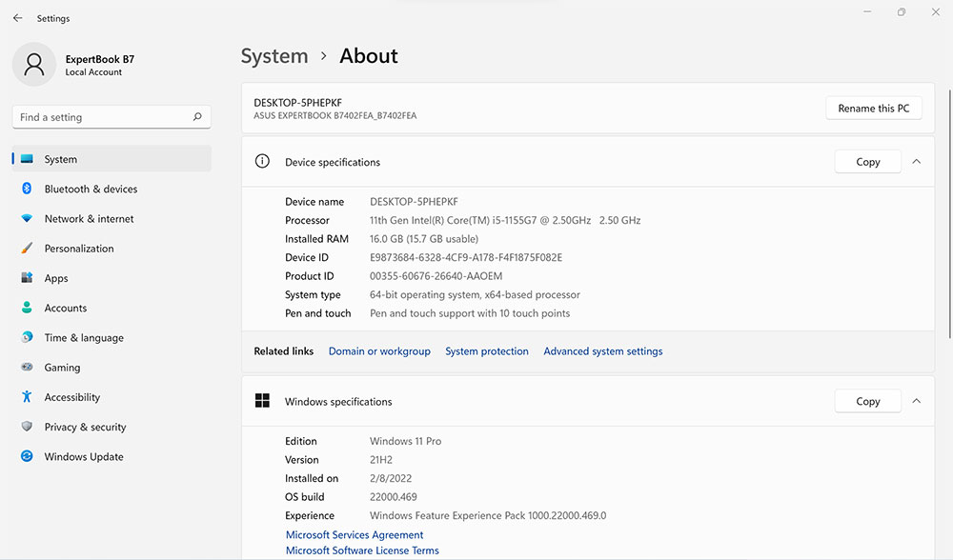Viewport: 953px width, 560px height.
Task: Open Time & language settings
Action: click(x=112, y=338)
